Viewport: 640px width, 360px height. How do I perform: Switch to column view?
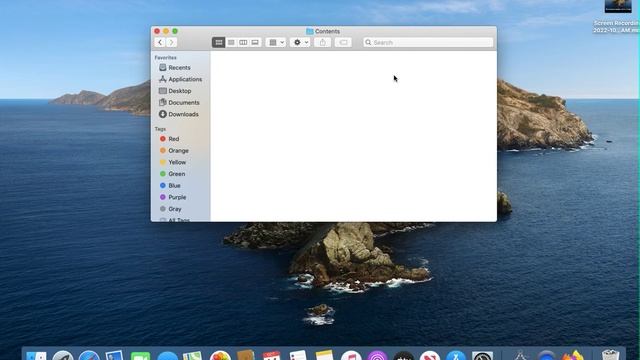243,42
